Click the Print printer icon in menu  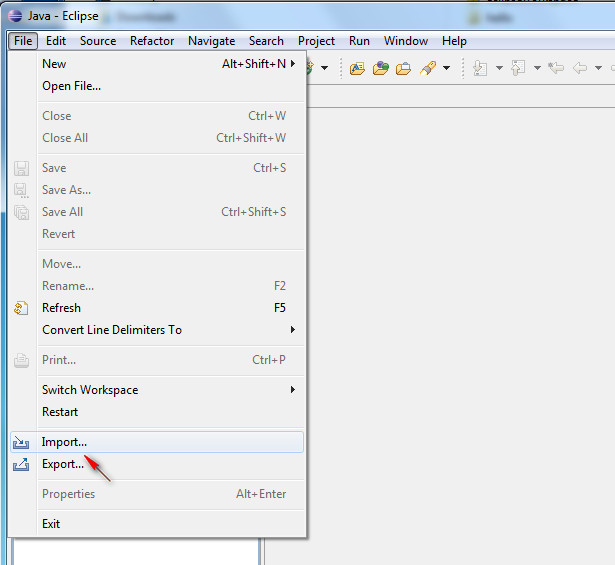point(22,360)
